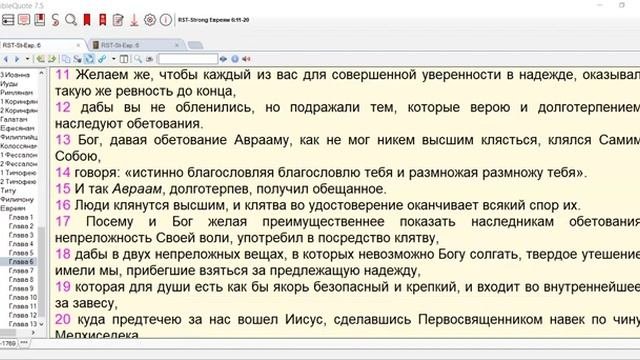640x360 pixels.
Task: Toggle Strong's numbers S icon in tab toolbar
Action: coord(78,59)
